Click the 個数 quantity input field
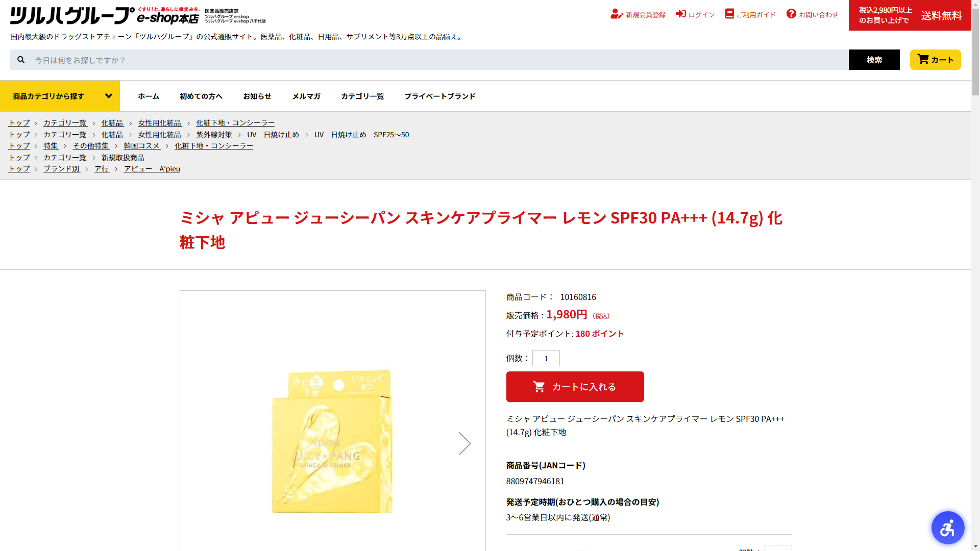The height and width of the screenshot is (551, 980). click(546, 358)
